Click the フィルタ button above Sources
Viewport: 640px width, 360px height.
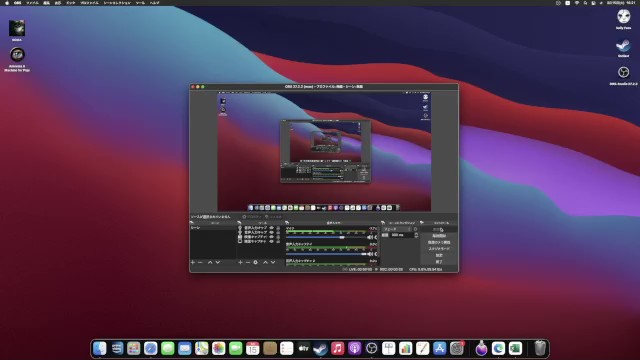pos(274,217)
